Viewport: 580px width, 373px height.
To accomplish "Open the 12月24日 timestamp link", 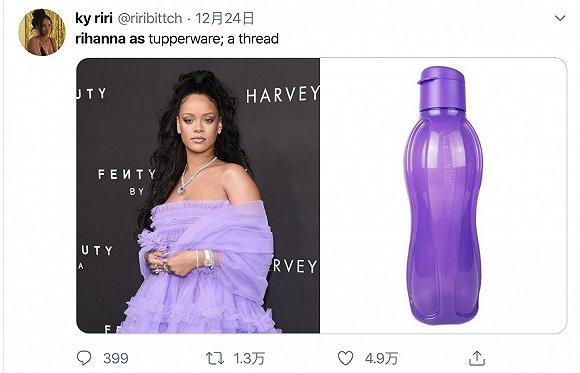I will point(224,18).
